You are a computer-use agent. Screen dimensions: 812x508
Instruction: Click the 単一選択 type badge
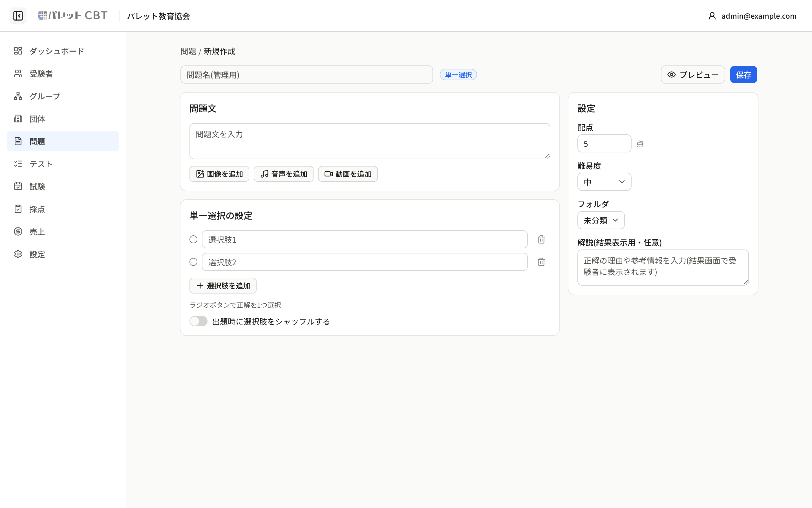pyautogui.click(x=458, y=75)
